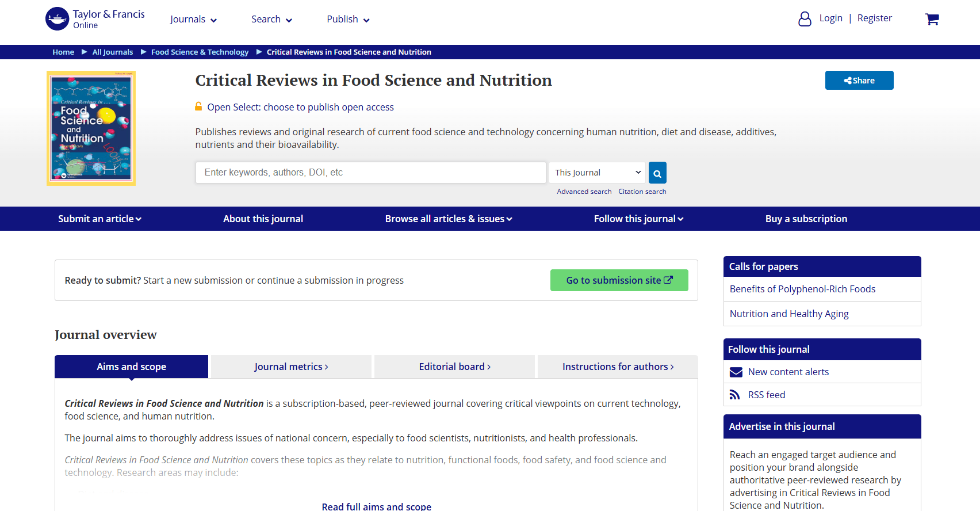The image size is (980, 511).
Task: Expand Browse all articles & issues menu
Action: coord(449,219)
